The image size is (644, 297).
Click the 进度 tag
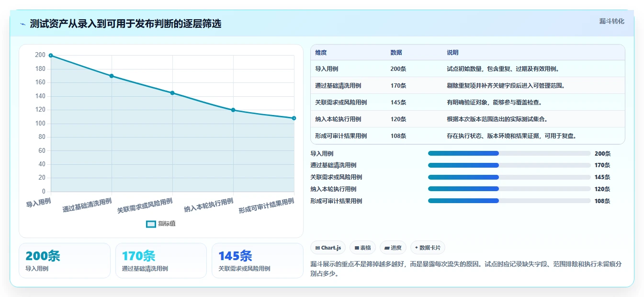click(393, 248)
